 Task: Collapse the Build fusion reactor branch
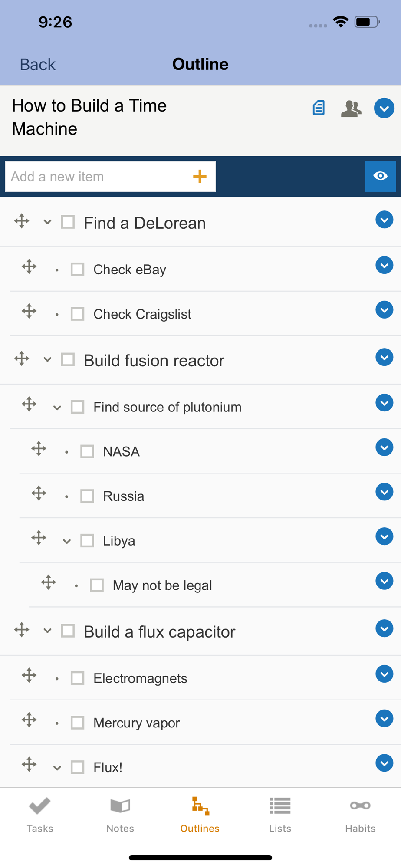[47, 360]
